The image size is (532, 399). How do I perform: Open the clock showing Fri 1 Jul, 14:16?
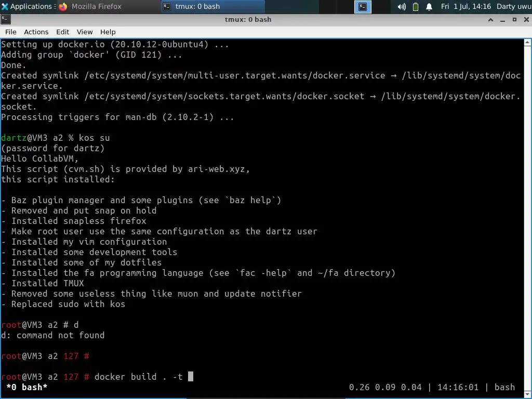(465, 6)
